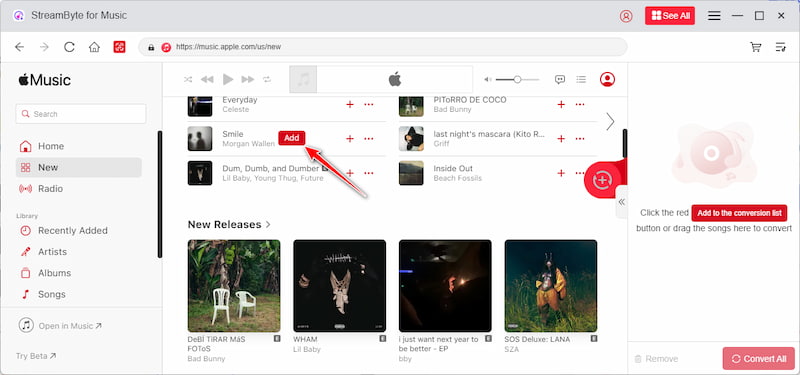Show next songs with right chevron arrow
The height and width of the screenshot is (375, 800).
pyautogui.click(x=610, y=121)
